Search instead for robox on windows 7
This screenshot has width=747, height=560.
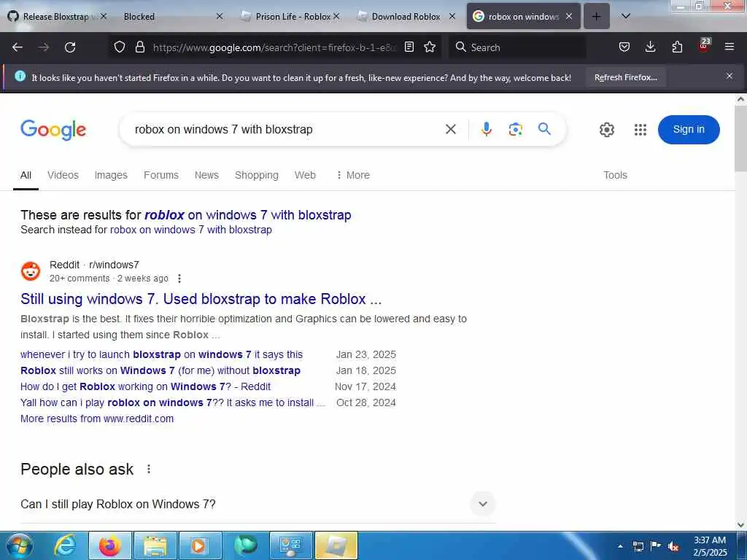pos(191,230)
